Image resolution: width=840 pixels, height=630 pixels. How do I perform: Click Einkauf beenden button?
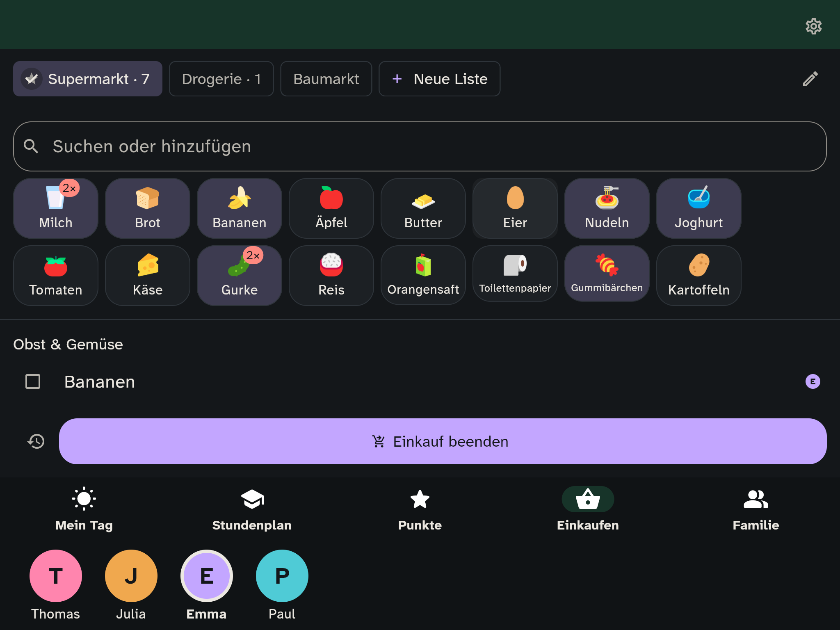click(443, 441)
